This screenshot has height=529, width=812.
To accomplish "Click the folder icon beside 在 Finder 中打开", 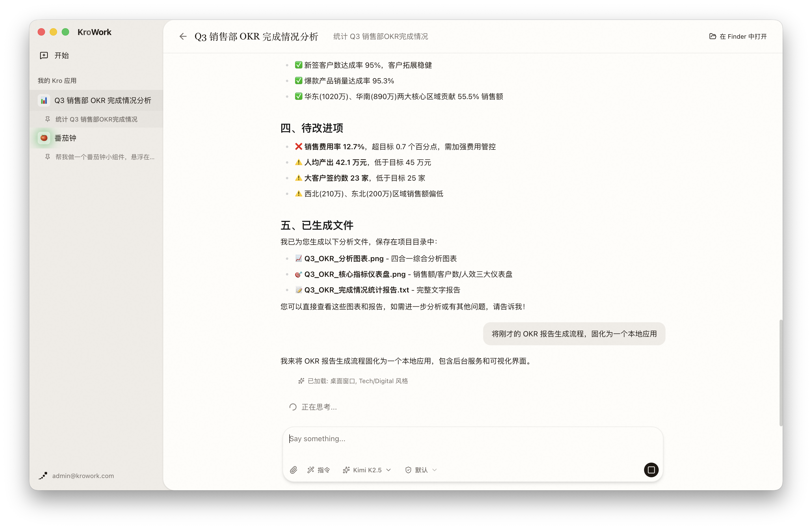I will 713,36.
